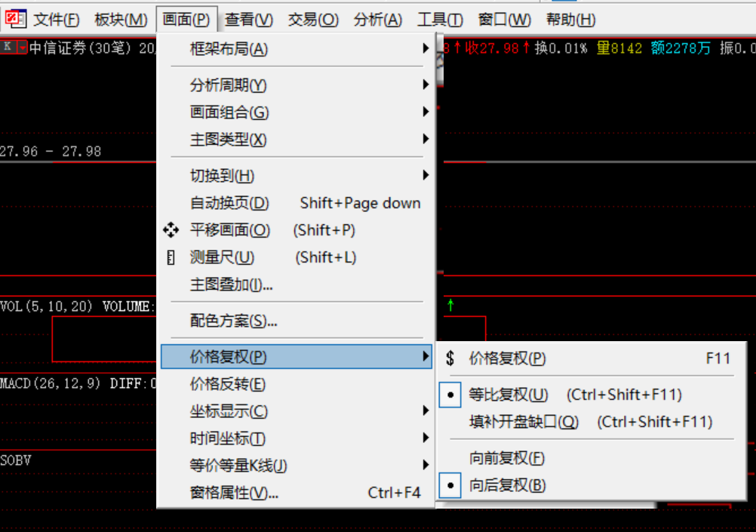The image size is (756, 532).
Task: Click the dollar sign icon for 价格复权
Action: click(450, 358)
